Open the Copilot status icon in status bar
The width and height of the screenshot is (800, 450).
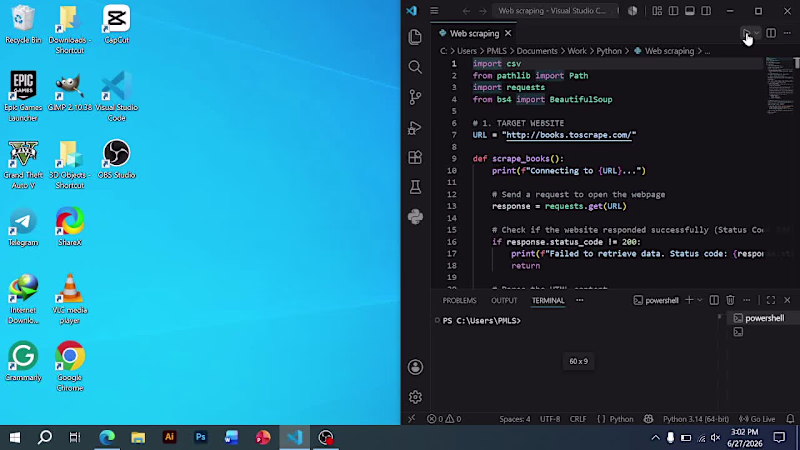point(648,419)
